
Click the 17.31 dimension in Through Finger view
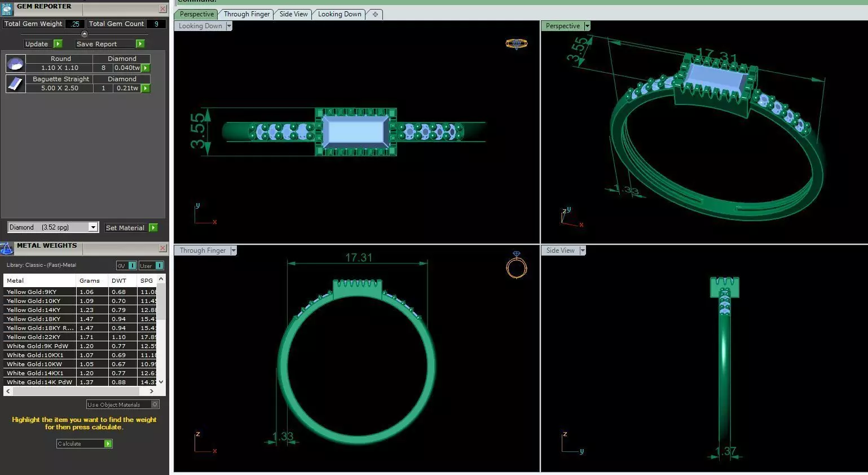[x=359, y=258]
